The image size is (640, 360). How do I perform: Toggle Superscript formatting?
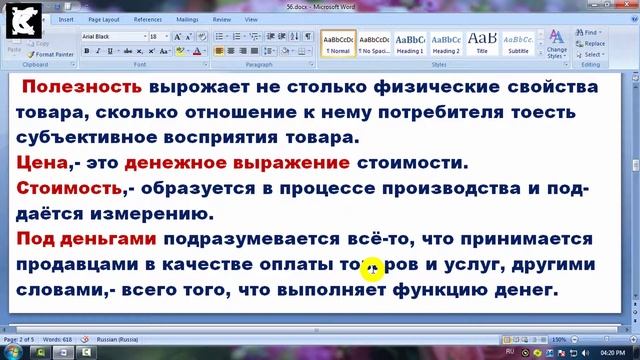(x=151, y=51)
